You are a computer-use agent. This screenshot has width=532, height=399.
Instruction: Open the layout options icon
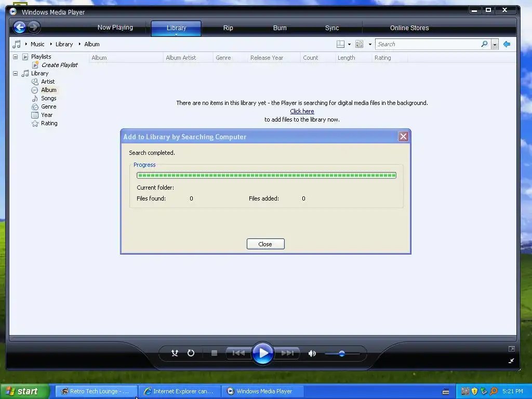pyautogui.click(x=340, y=44)
